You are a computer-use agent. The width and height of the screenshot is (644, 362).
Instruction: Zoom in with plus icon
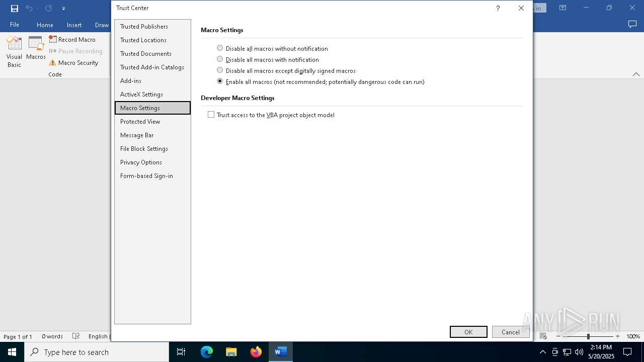point(618,336)
